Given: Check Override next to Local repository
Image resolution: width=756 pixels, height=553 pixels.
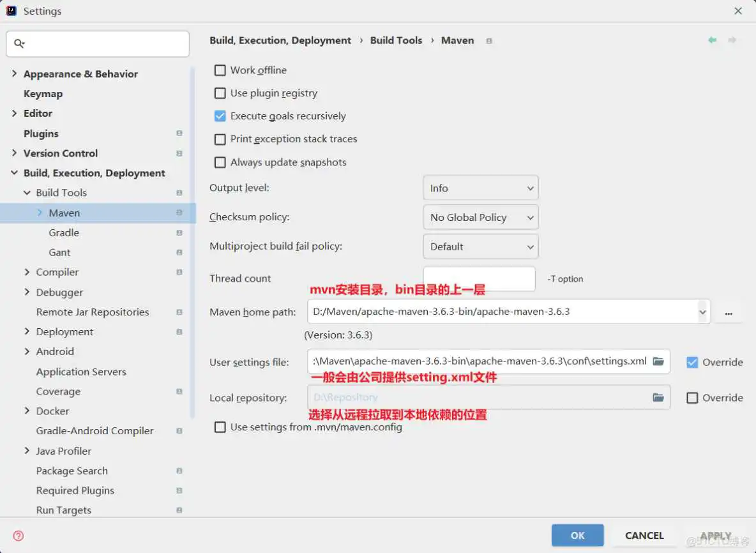Looking at the screenshot, I should 693,397.
